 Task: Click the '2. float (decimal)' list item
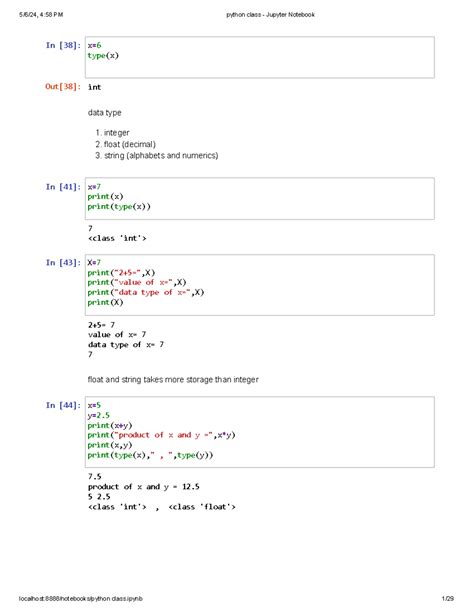125,144
